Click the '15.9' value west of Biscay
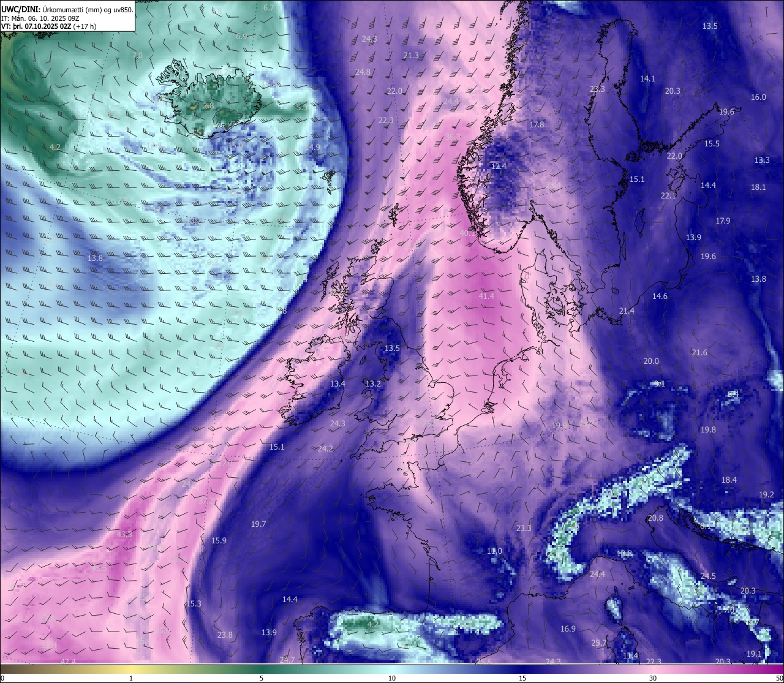This screenshot has width=784, height=683. point(219,541)
